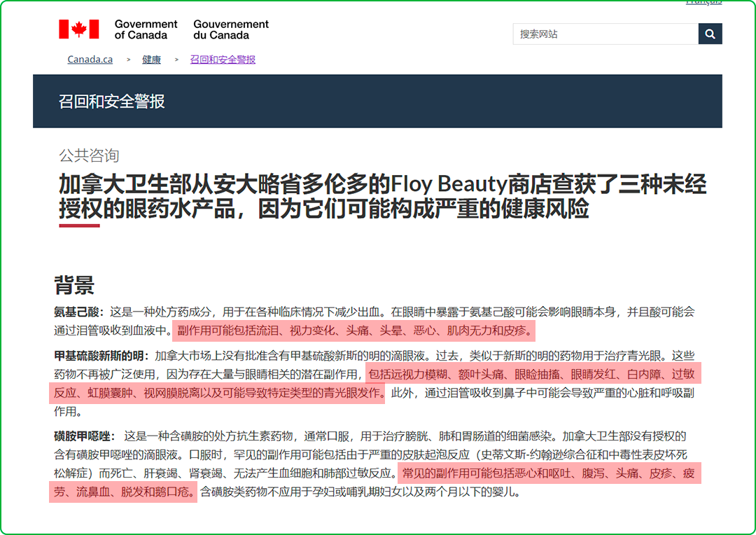Switch language via the Français link
The width and height of the screenshot is (756, 535).
703,2
